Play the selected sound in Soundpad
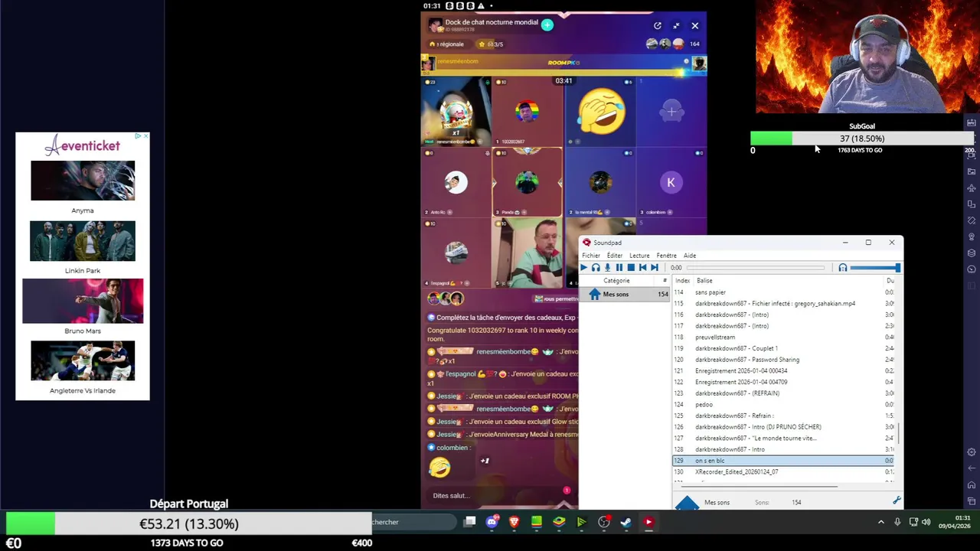Screen dimensions: 980x551 coord(583,268)
